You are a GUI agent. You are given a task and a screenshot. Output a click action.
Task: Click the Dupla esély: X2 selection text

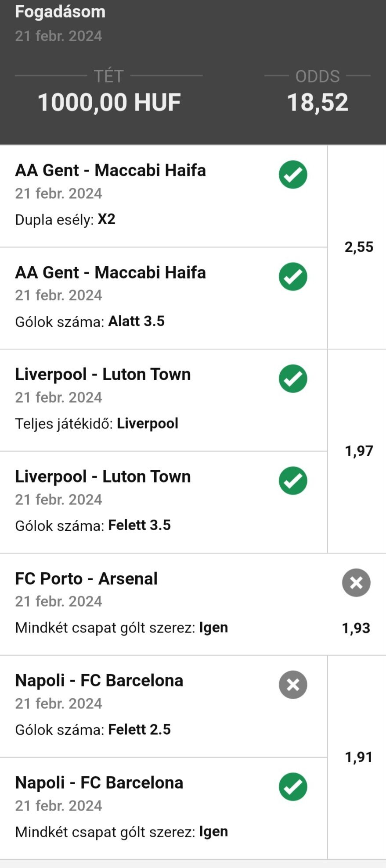tap(65, 219)
